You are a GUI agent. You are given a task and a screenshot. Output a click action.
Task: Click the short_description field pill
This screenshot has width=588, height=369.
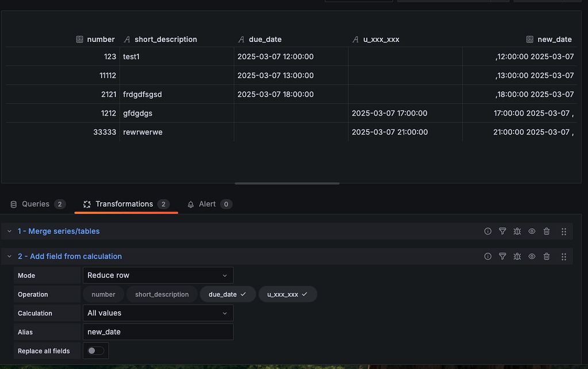coord(162,294)
